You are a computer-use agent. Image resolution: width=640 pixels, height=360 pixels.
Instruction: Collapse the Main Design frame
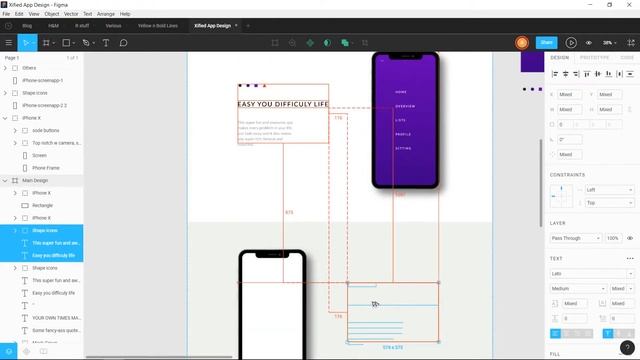[x=5, y=180]
